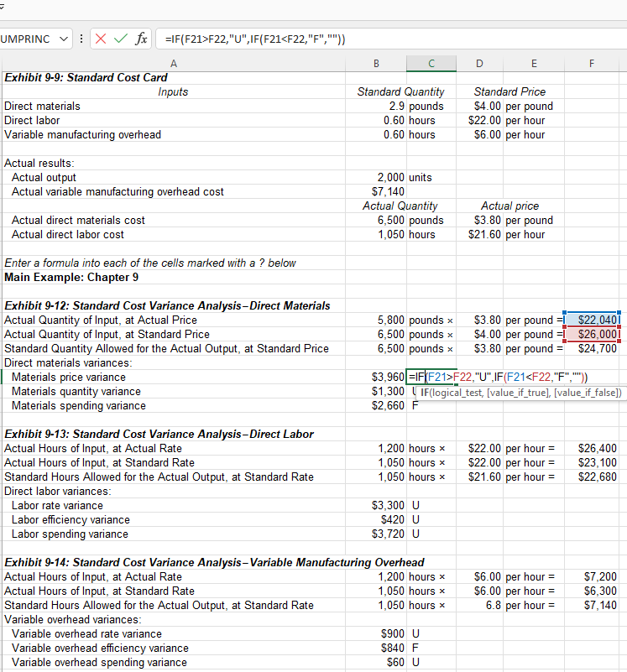Confirm the formula with the checkmark icon
This screenshot has width=627, height=672.
point(121,39)
